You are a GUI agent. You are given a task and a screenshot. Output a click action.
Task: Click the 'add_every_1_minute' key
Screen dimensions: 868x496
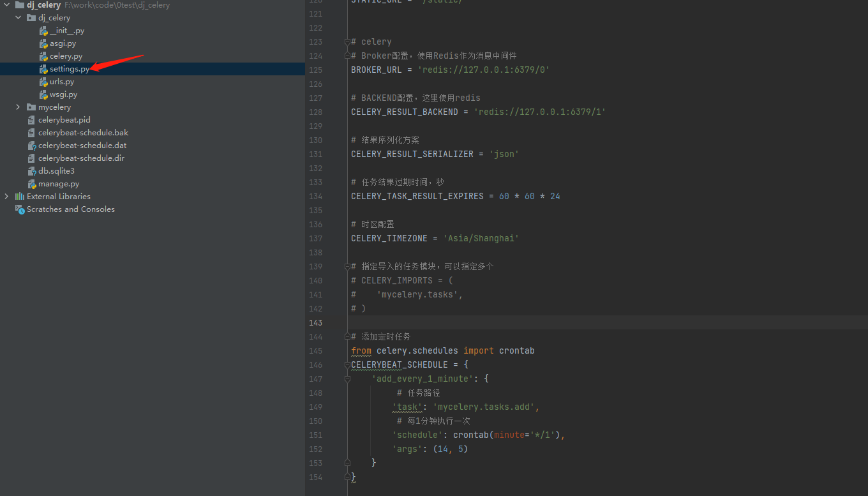(x=423, y=379)
